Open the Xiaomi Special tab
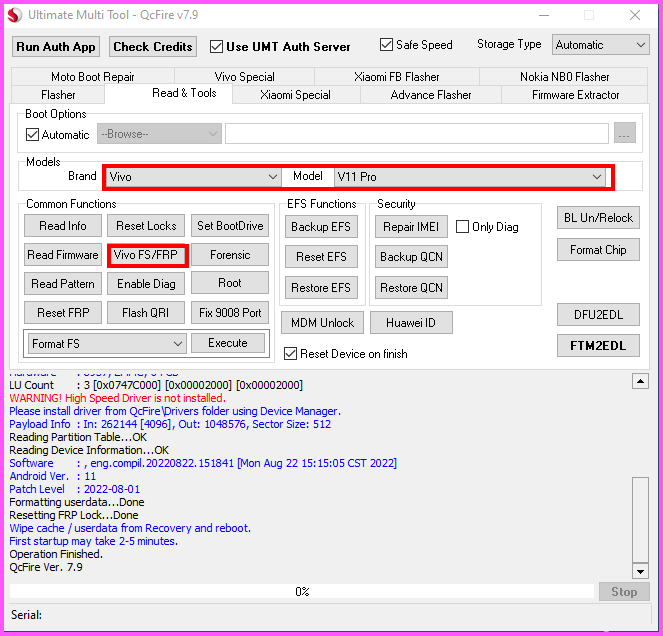663x636 pixels. 295,94
